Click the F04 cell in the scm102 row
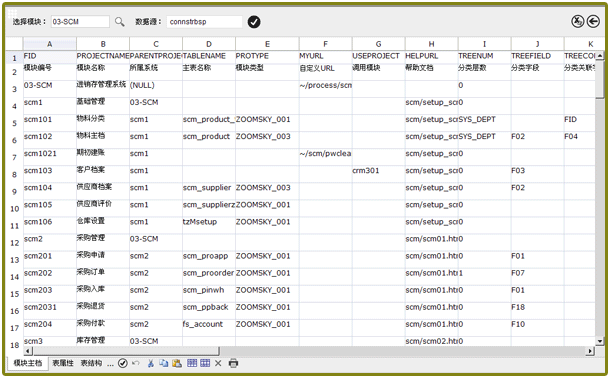 click(579, 140)
